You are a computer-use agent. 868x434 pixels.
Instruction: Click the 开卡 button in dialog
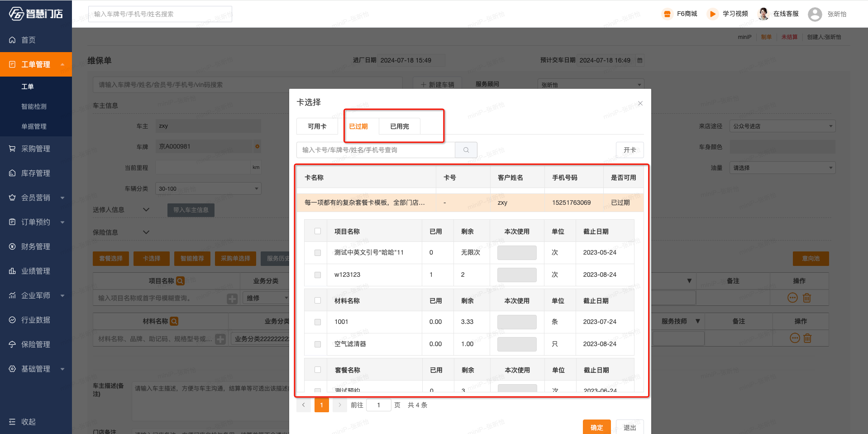630,150
